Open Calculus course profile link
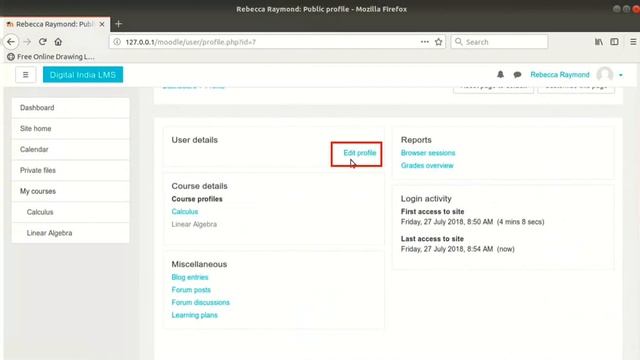 [x=184, y=211]
